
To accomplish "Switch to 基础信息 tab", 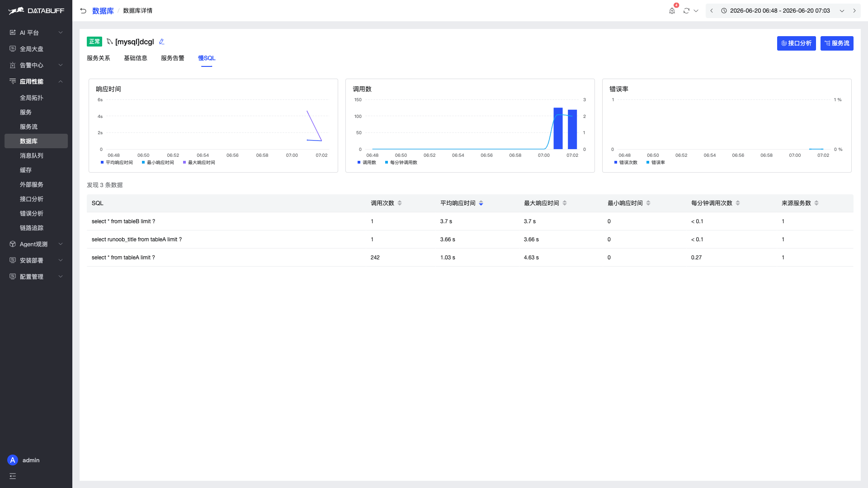I will [x=136, y=58].
